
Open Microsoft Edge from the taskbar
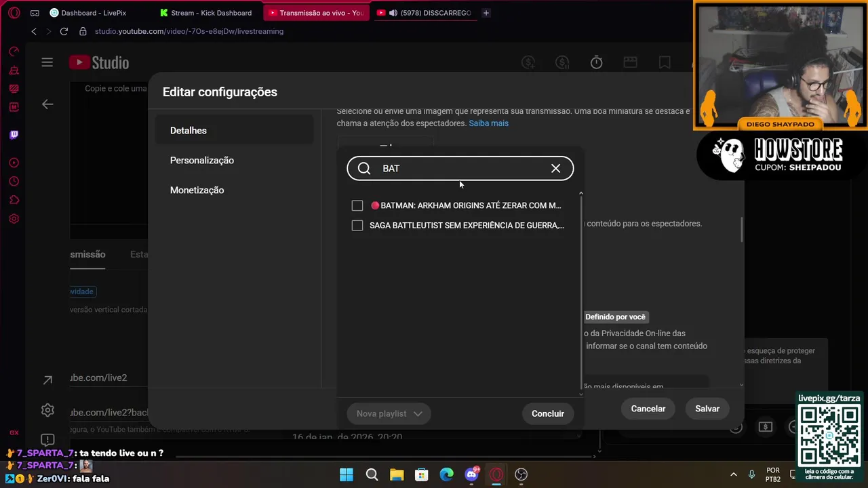(446, 474)
